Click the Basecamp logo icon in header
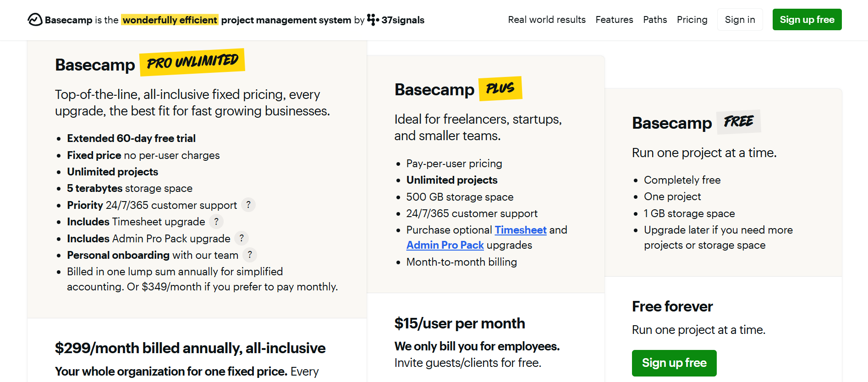Image resolution: width=868 pixels, height=382 pixels. (35, 20)
